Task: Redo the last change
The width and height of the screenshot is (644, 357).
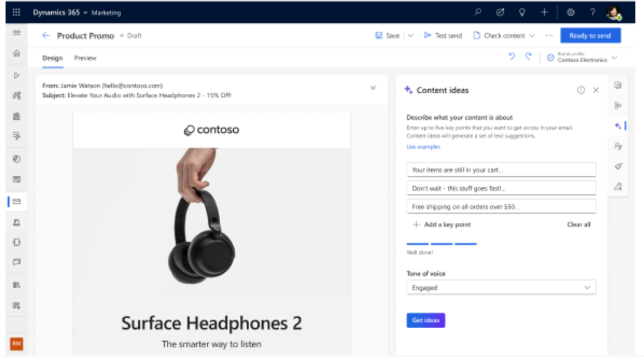Action: [x=528, y=57]
